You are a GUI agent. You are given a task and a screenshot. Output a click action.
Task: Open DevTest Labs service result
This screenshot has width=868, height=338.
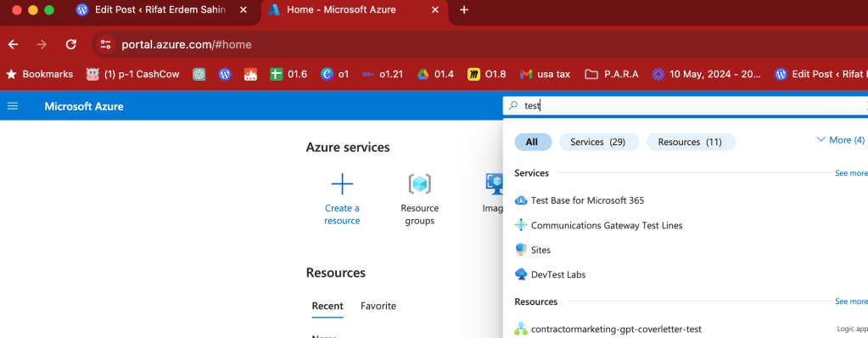coord(550,274)
